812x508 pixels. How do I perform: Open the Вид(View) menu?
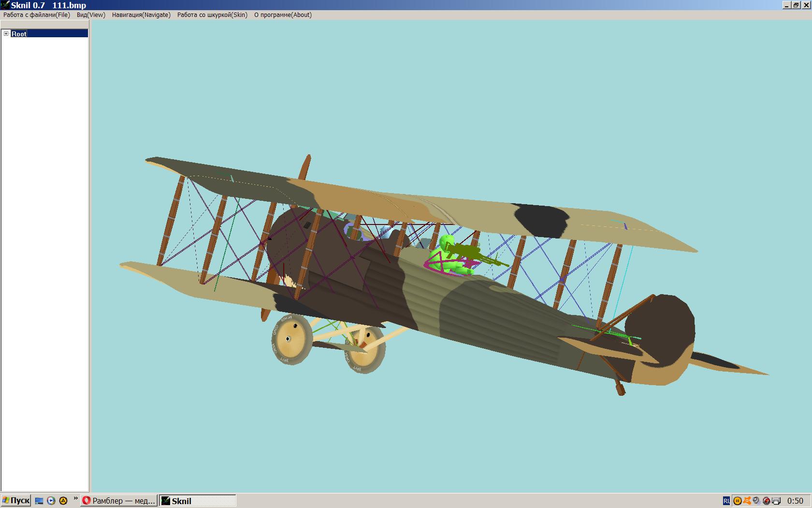(91, 15)
